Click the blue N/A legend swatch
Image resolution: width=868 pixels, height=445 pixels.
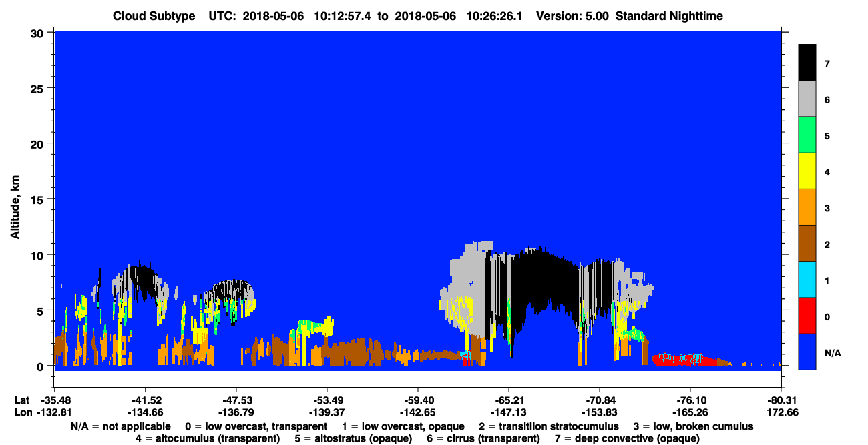(x=807, y=352)
